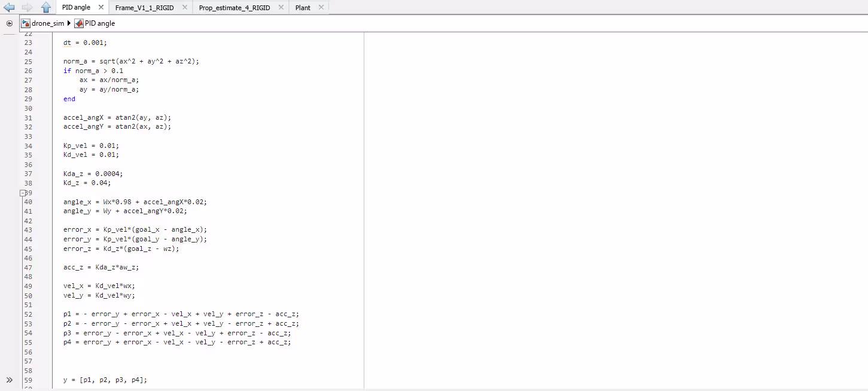Click the error_z assignment line

point(121,248)
